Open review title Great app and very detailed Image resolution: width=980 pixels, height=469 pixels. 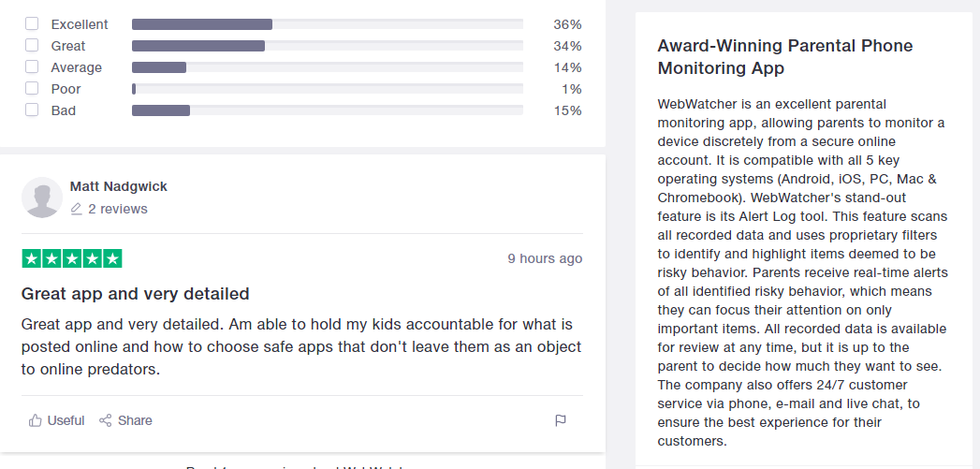pyautogui.click(x=135, y=294)
